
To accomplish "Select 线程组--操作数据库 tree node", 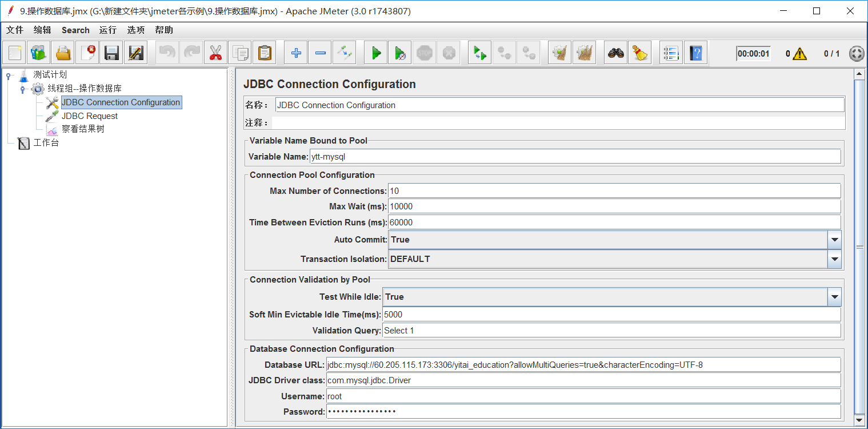I will 85,88.
